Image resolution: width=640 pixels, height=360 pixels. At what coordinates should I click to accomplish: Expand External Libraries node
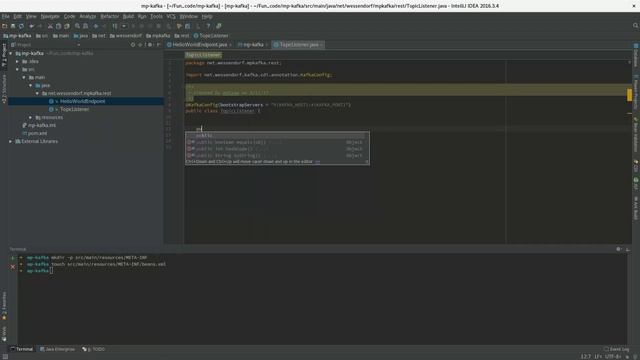[x=11, y=141]
